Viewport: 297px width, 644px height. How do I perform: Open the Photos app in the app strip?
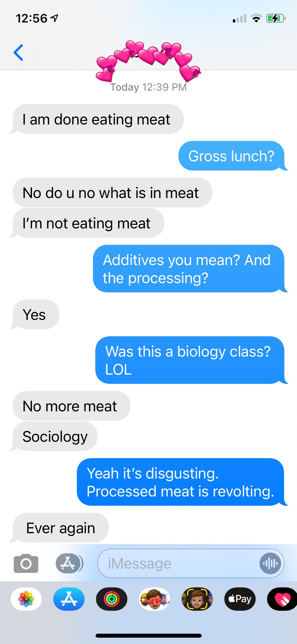pyautogui.click(x=26, y=599)
